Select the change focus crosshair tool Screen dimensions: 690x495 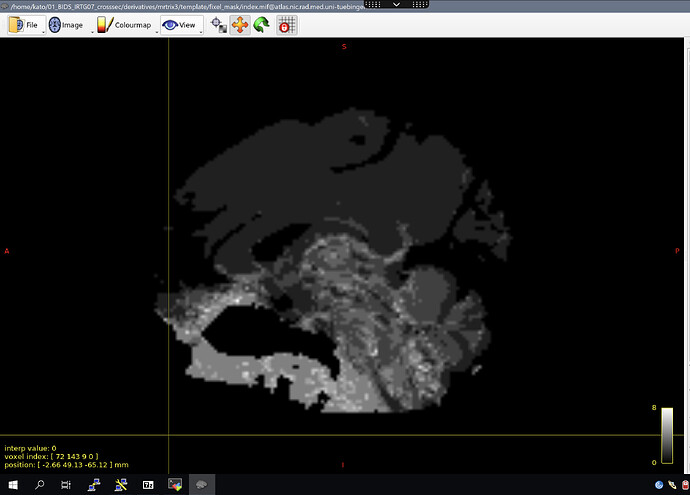click(x=219, y=25)
